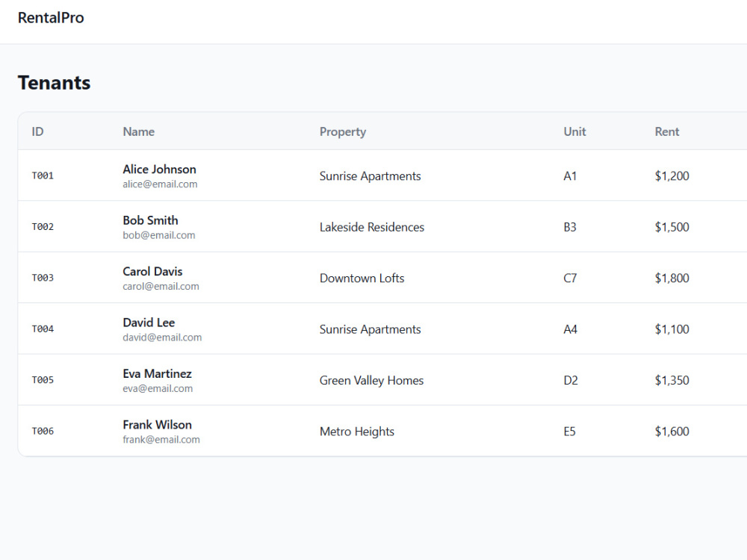Select David Lee tenant name
The width and height of the screenshot is (747, 560).
(149, 323)
